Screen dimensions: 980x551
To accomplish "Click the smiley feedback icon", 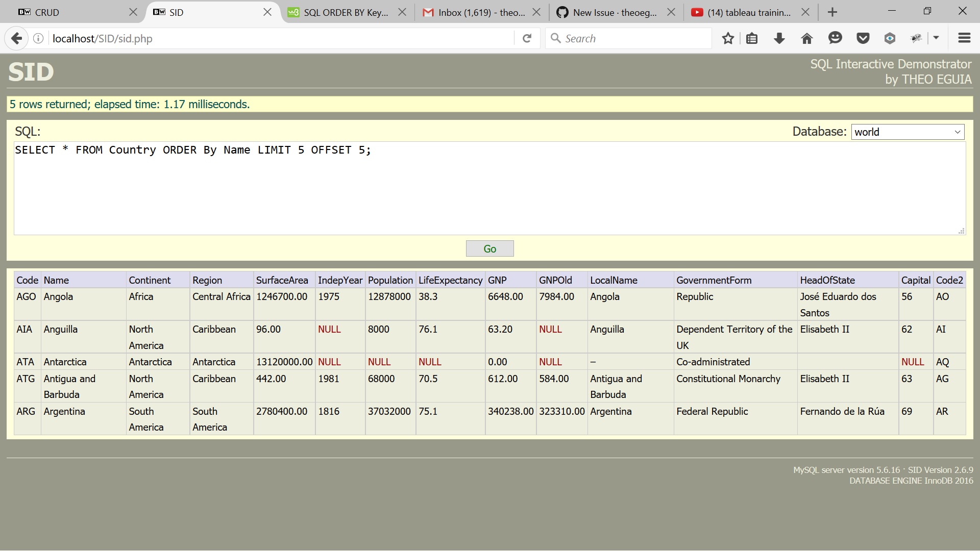I will (835, 38).
